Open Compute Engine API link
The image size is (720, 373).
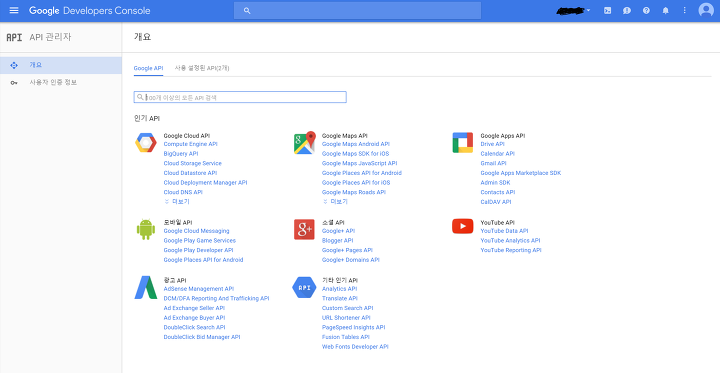click(x=191, y=144)
